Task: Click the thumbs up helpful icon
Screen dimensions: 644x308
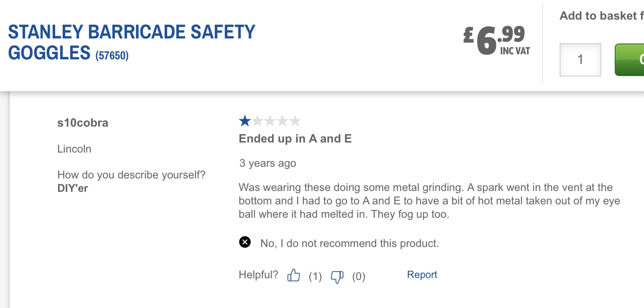Action: [x=294, y=275]
